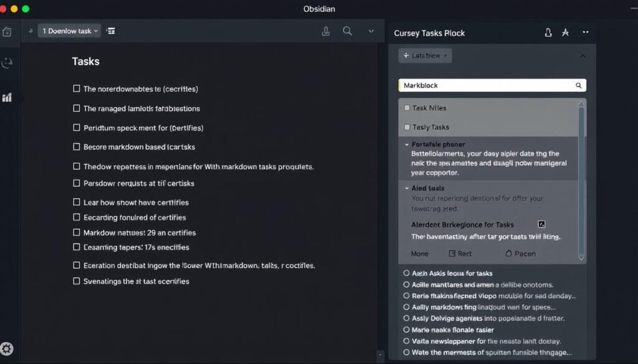Collapse the panel using the chevron arrow
Viewport: 638px width, 364px height.
click(x=583, y=55)
